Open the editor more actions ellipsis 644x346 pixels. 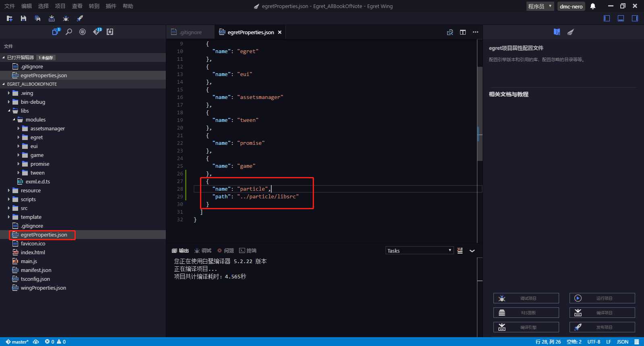click(x=475, y=32)
